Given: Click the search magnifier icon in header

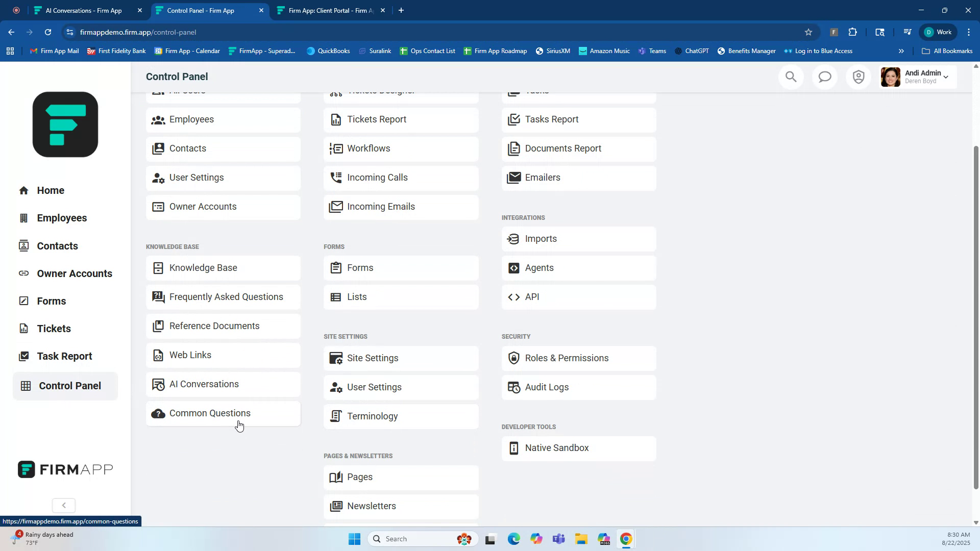Looking at the screenshot, I should (791, 77).
